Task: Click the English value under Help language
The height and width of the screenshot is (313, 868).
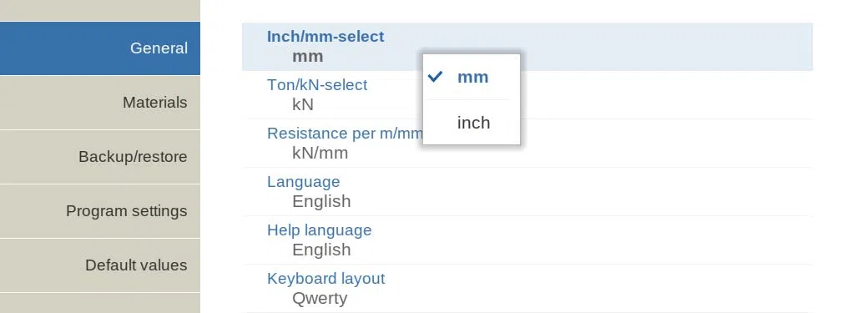Action: pos(321,250)
